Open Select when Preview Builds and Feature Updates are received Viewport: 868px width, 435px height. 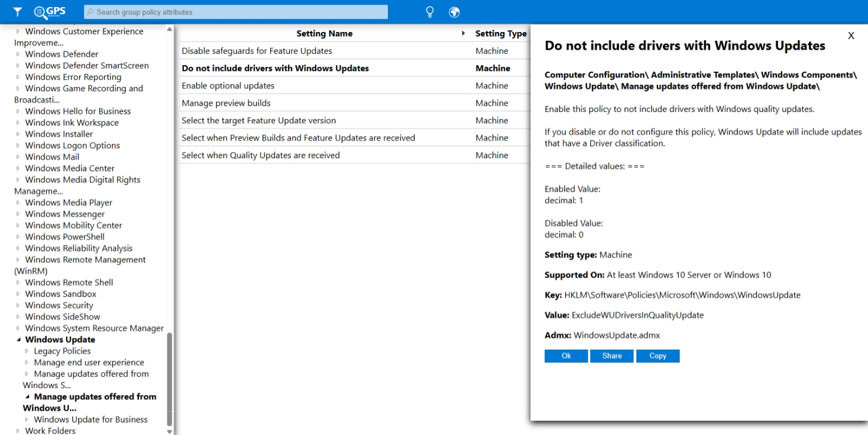coord(299,138)
